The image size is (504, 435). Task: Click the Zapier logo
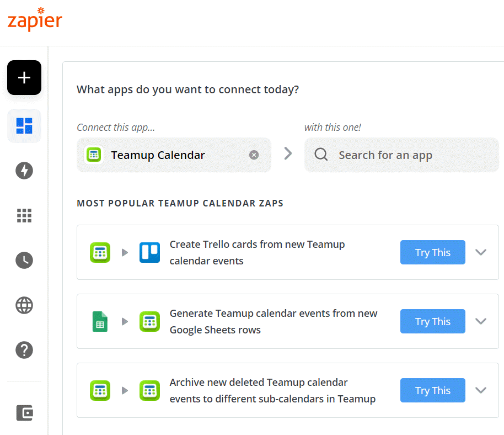click(x=35, y=19)
